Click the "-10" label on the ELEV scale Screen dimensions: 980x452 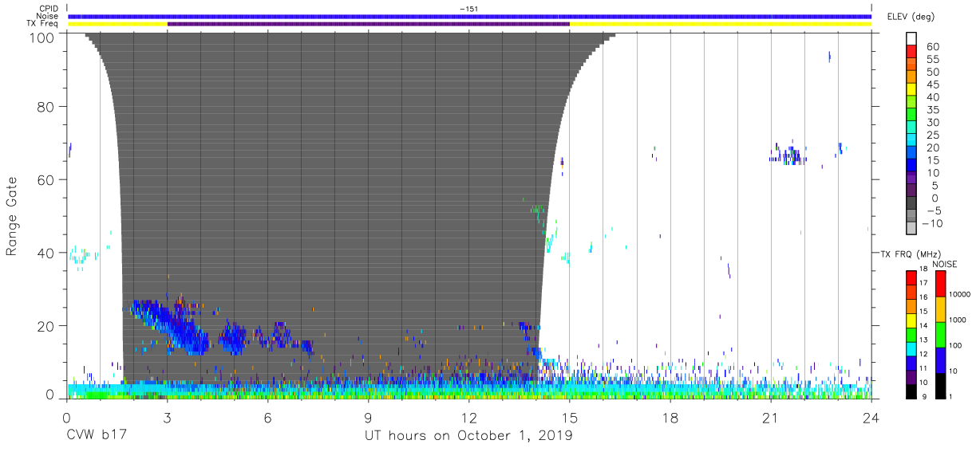(931, 224)
